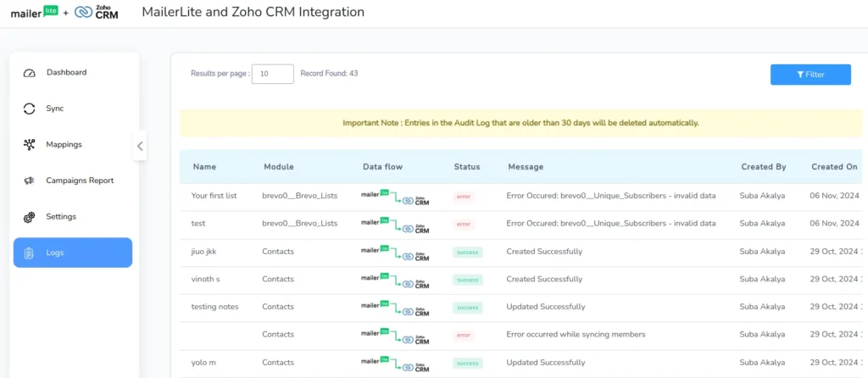Sort by the Status column header
868x378 pixels.
pyautogui.click(x=467, y=167)
